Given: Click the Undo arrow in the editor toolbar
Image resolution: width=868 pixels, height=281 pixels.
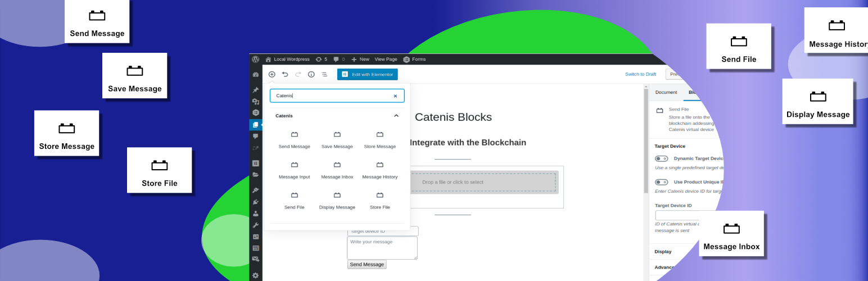Looking at the screenshot, I should pos(285,74).
